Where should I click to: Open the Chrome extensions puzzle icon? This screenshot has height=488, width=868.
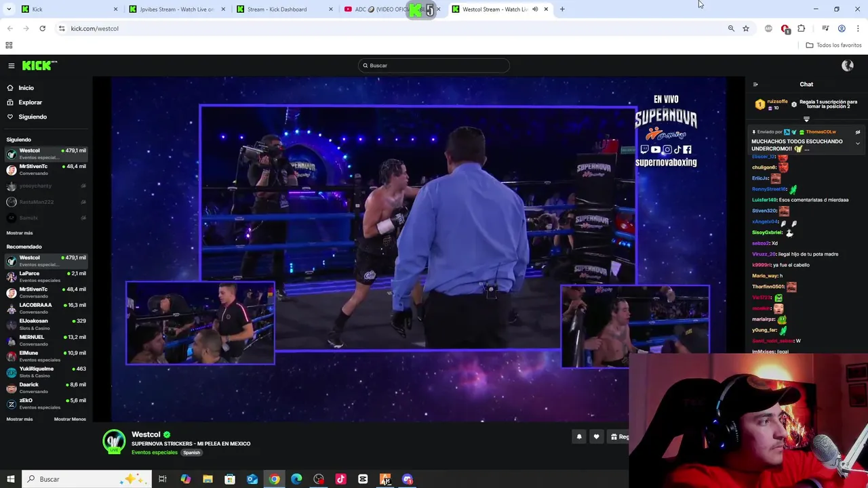click(x=802, y=28)
